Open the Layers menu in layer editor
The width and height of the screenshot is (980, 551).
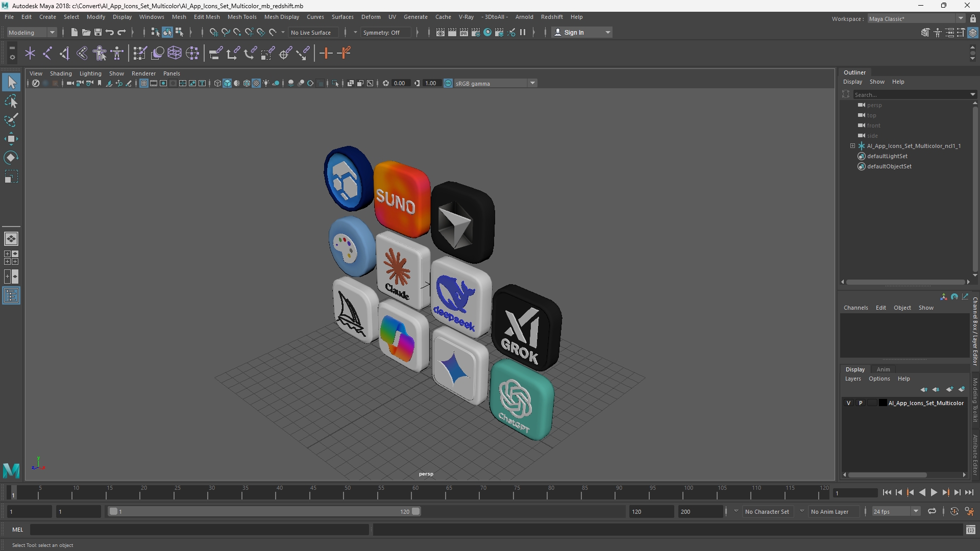click(x=852, y=379)
